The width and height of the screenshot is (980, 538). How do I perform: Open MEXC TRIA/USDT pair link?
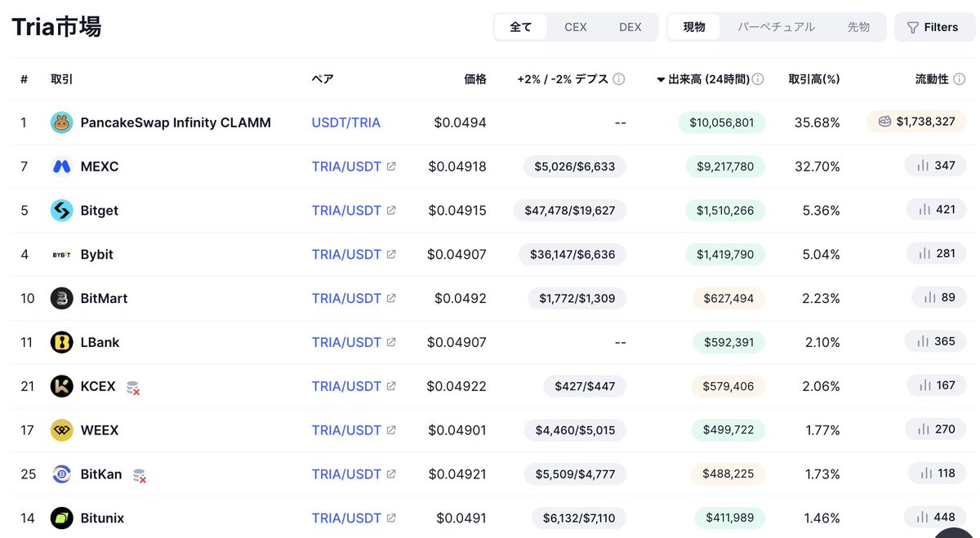click(x=346, y=167)
